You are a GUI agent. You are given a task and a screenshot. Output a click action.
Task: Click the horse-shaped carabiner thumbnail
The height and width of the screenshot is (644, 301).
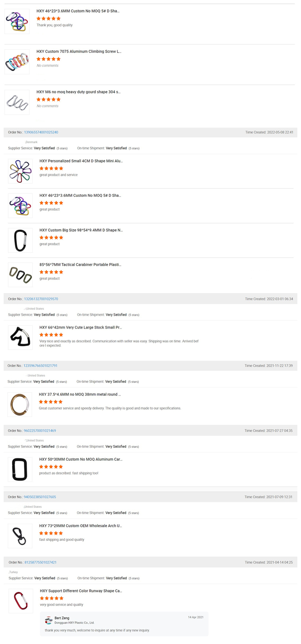20,337
